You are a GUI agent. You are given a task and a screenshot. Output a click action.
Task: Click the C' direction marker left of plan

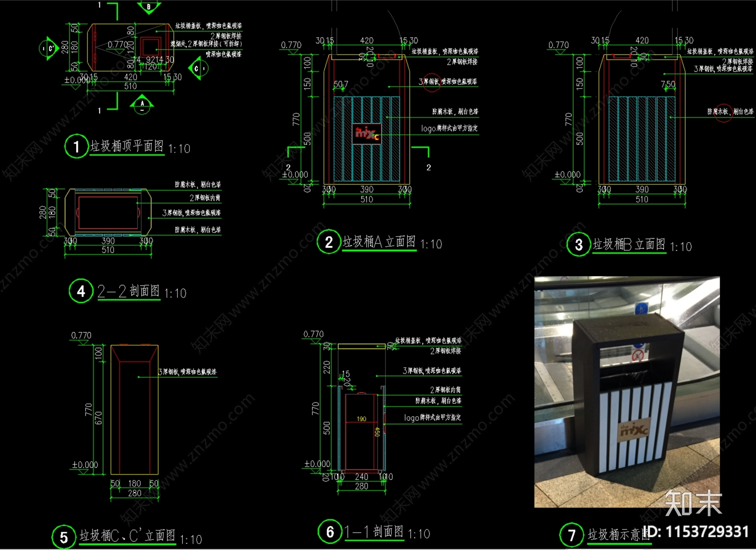tap(49, 48)
